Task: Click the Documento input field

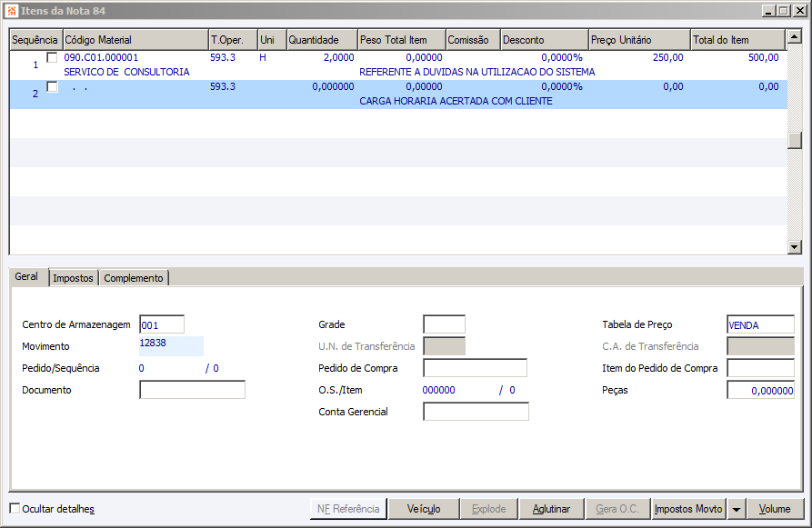Action: click(x=192, y=390)
